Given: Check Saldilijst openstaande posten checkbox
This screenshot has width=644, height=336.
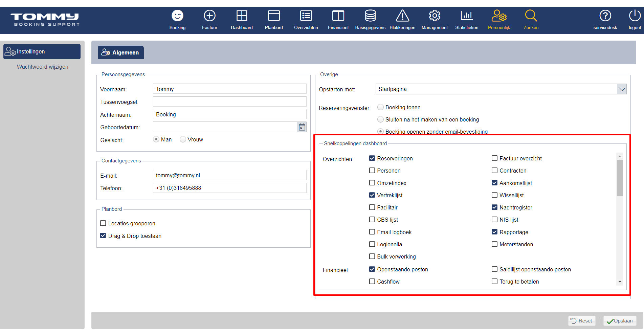Looking at the screenshot, I should point(494,269).
